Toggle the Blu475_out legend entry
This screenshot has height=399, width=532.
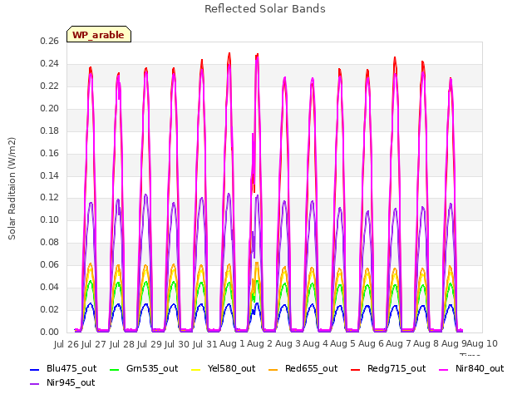click(x=63, y=368)
